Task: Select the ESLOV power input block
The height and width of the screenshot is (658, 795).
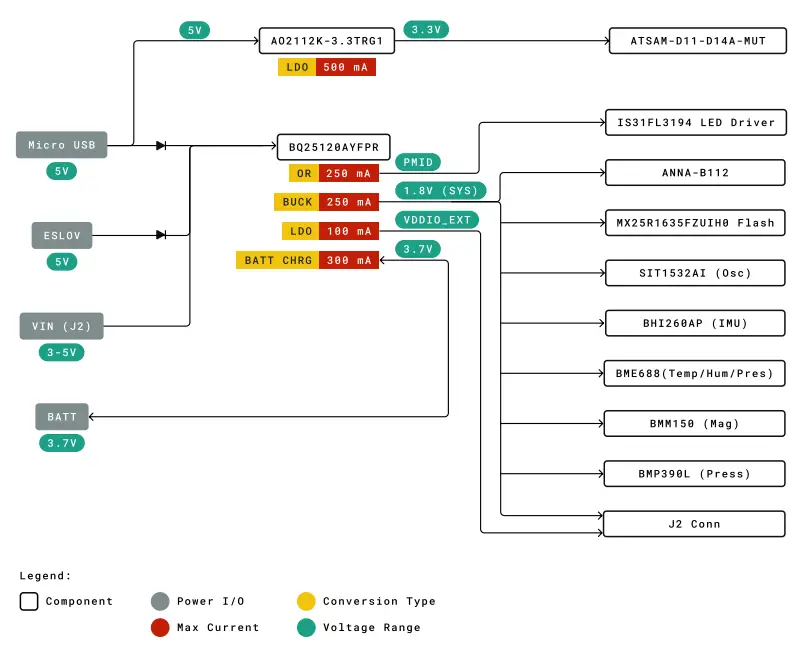Action: click(x=62, y=235)
